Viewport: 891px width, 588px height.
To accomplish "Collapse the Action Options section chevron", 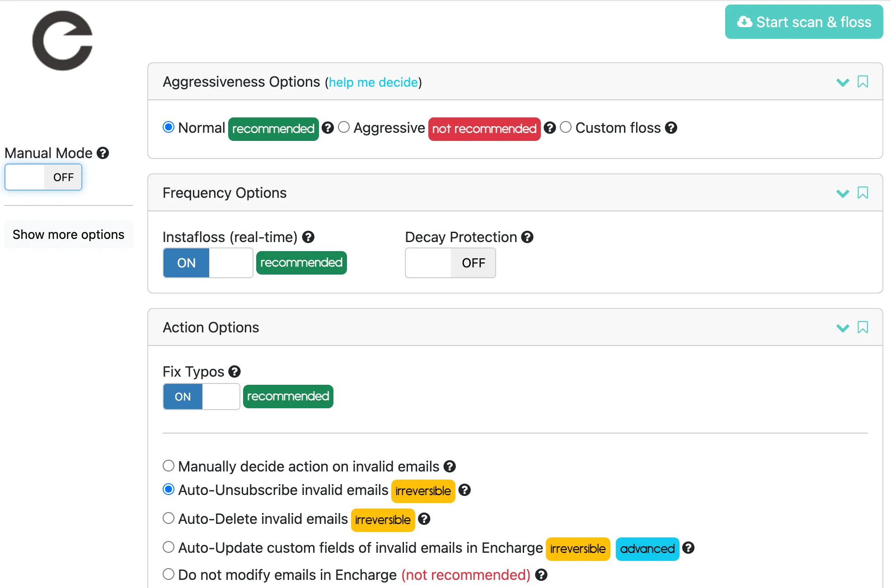I will click(x=843, y=328).
